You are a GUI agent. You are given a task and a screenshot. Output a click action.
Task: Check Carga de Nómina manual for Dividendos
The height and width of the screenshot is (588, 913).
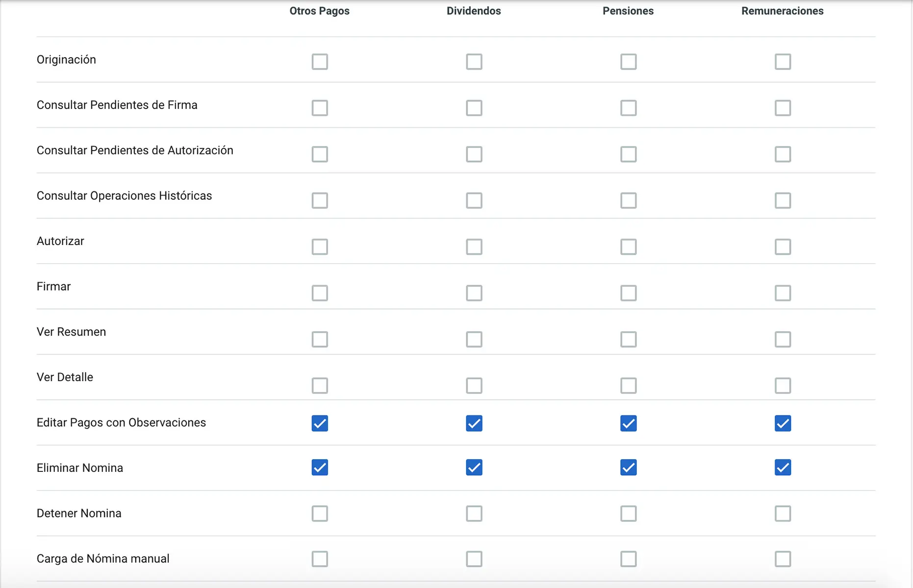(474, 559)
